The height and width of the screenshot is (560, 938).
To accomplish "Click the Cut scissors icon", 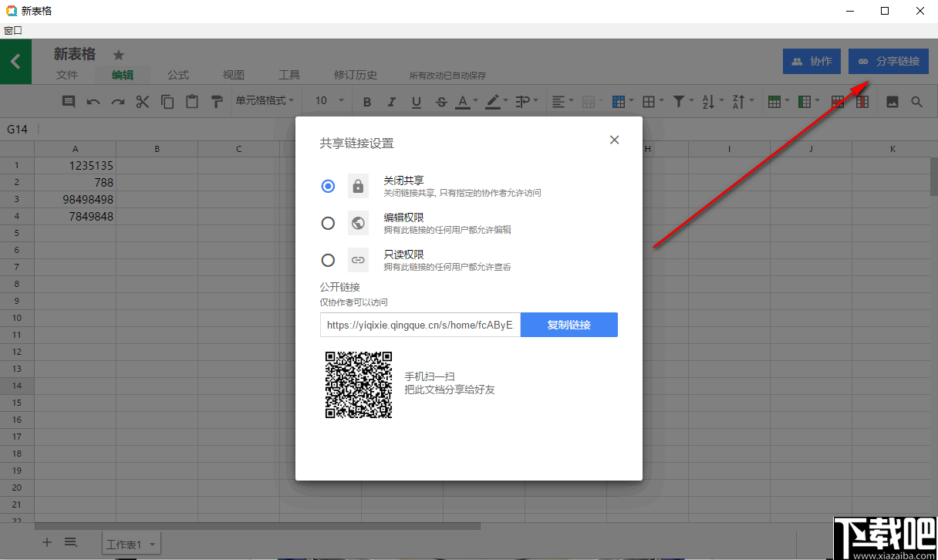I will pos(142,101).
